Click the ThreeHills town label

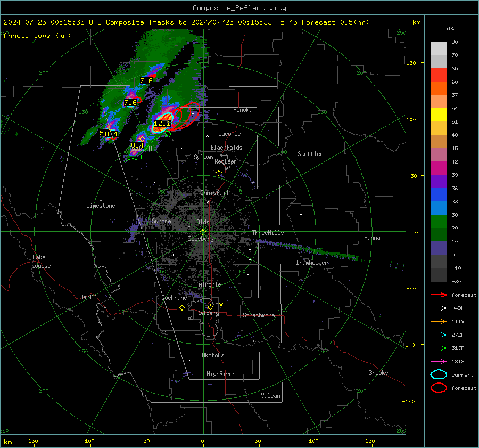pos(268,233)
